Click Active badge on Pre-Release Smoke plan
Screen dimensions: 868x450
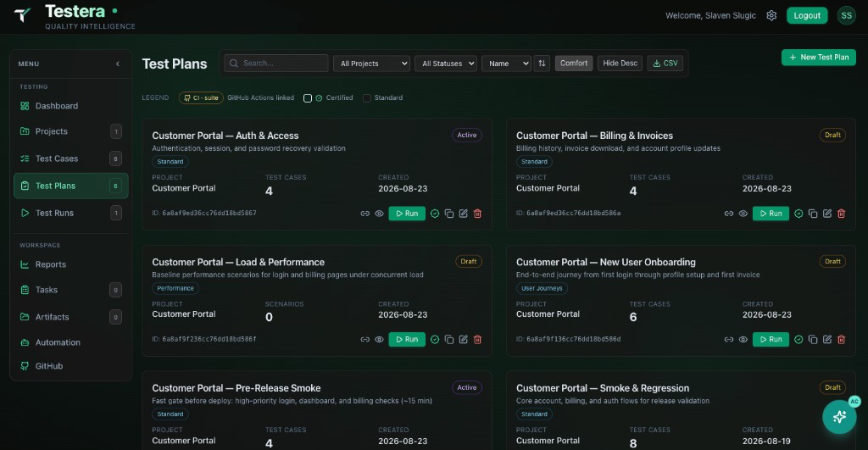[467, 387]
